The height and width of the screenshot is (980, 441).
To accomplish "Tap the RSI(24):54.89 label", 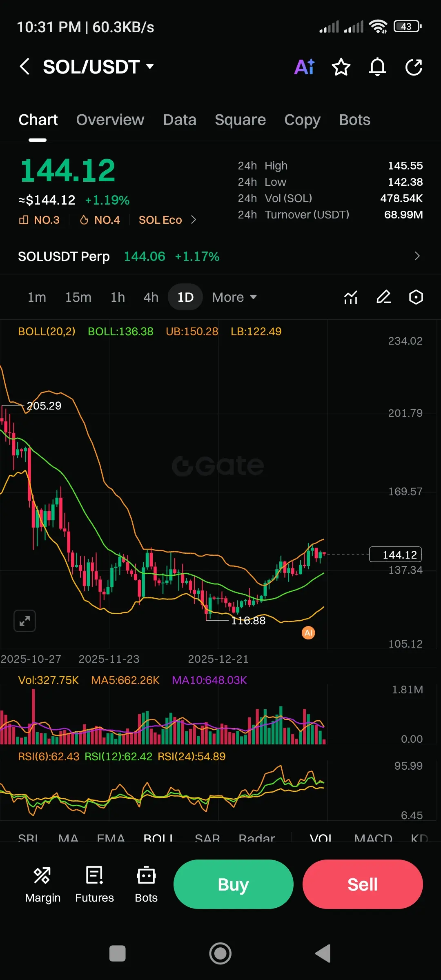I will (x=192, y=757).
